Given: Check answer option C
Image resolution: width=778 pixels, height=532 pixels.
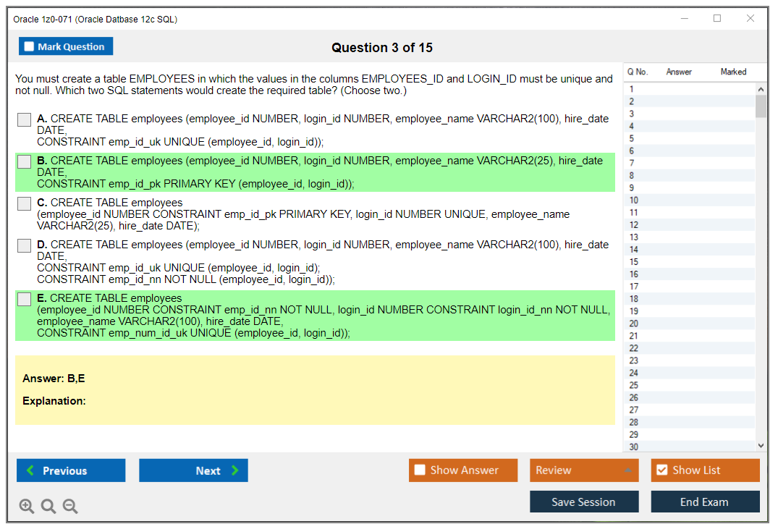Looking at the screenshot, I should (x=25, y=203).
